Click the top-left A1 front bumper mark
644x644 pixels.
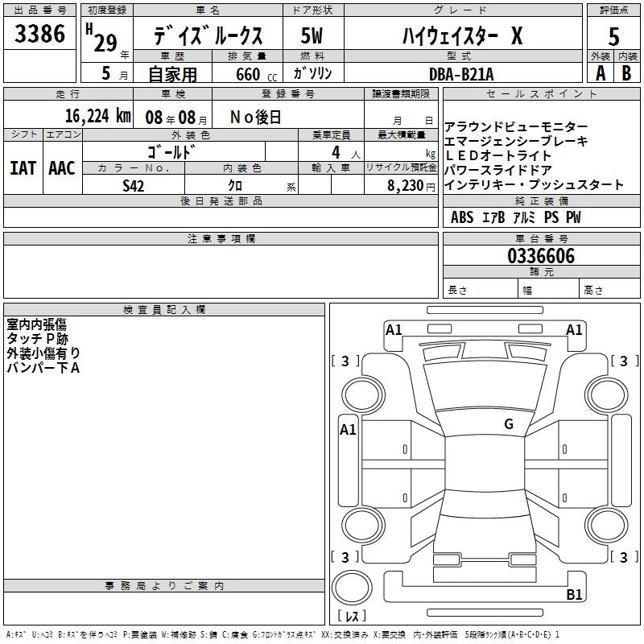(394, 330)
